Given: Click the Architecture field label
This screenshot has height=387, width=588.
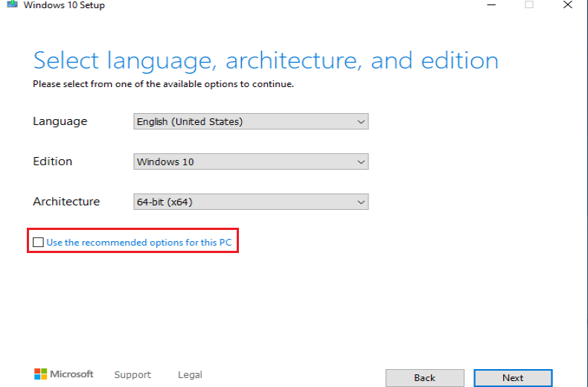Looking at the screenshot, I should [x=66, y=202].
